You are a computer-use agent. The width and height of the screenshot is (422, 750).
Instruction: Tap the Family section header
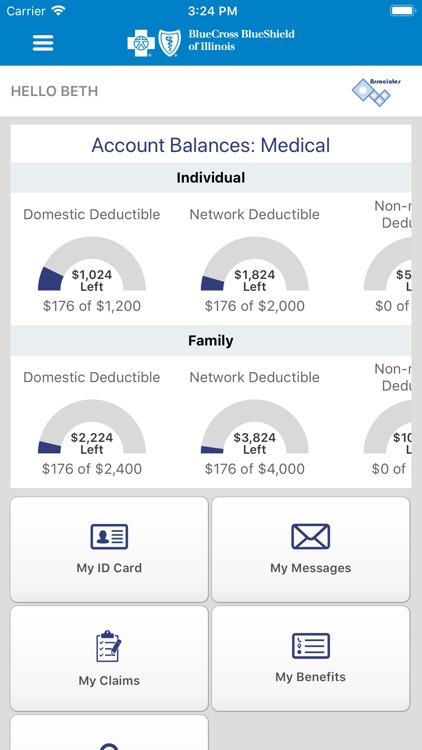coord(211,340)
